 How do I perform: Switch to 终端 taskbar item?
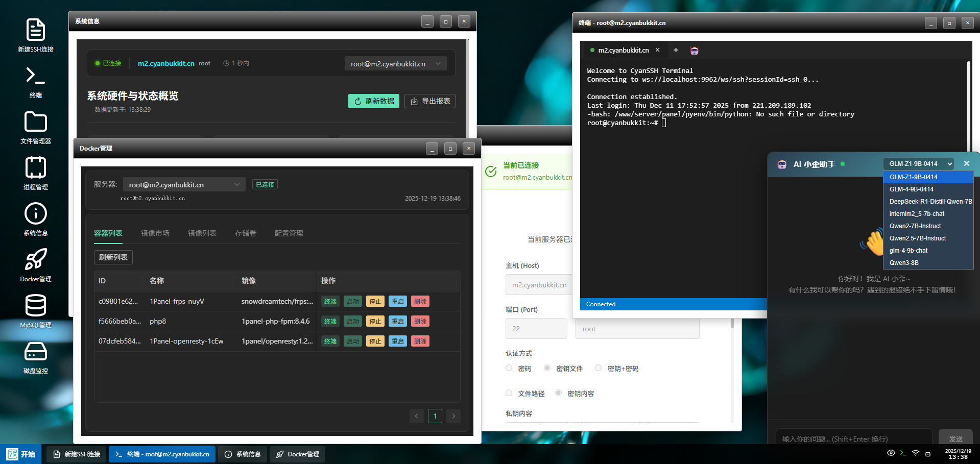coord(162,454)
